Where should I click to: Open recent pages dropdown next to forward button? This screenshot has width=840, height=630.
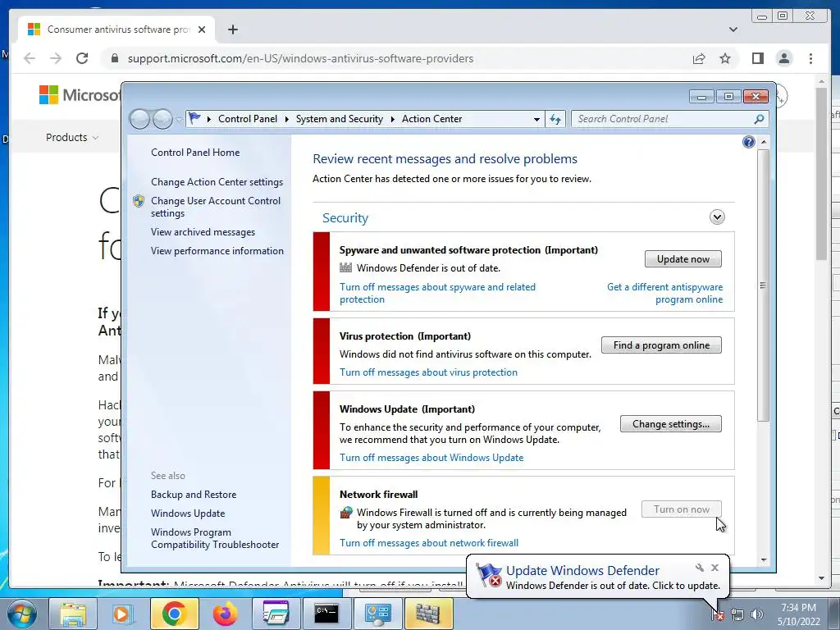(178, 120)
